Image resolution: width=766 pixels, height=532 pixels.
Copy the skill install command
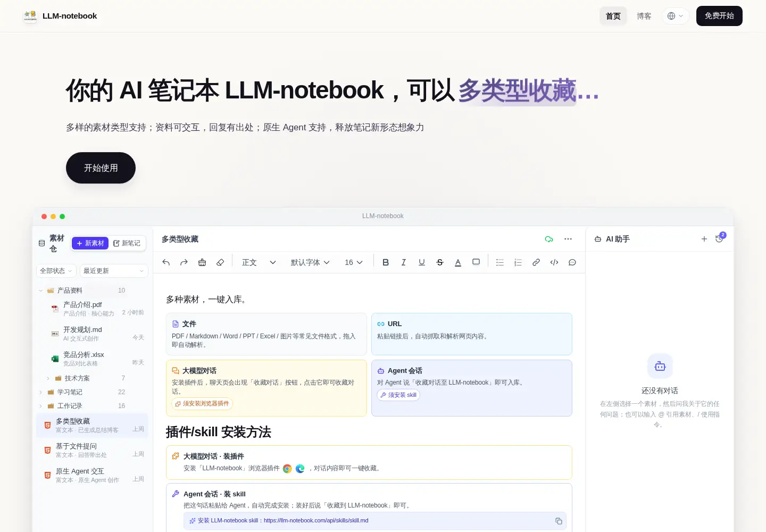(559, 521)
